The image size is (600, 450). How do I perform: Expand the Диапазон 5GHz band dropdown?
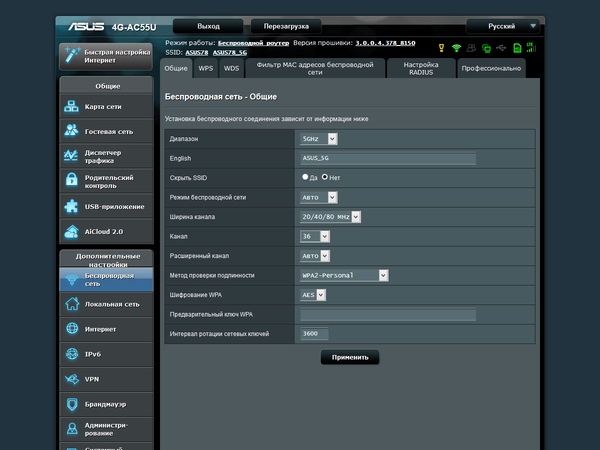(319, 139)
